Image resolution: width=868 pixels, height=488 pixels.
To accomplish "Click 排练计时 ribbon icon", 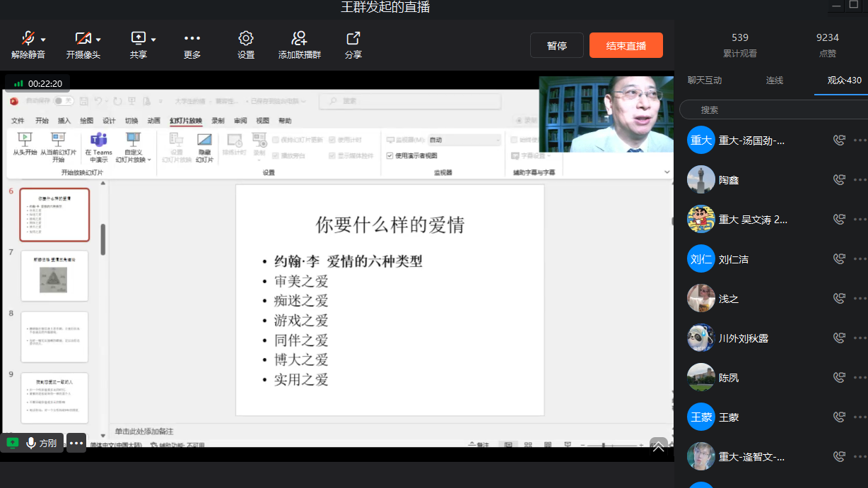I will (235, 139).
